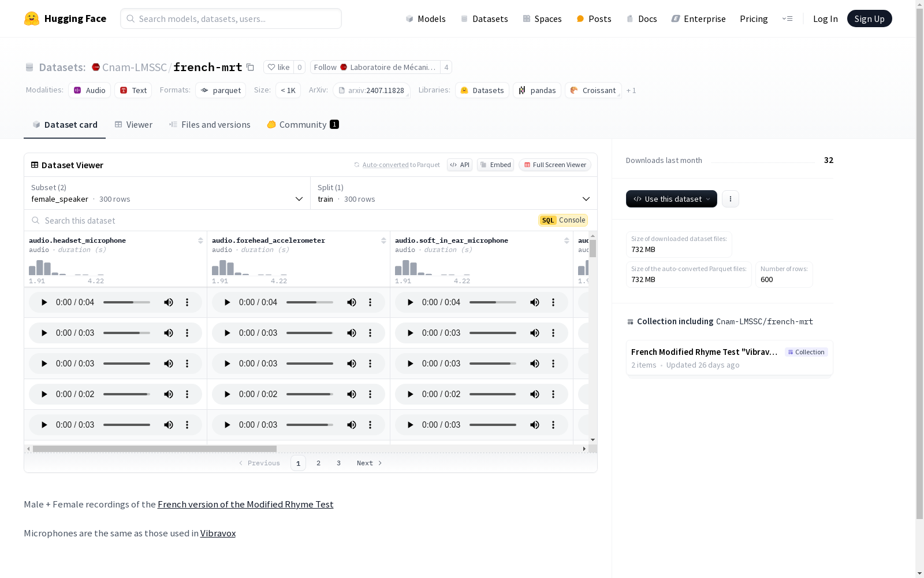Viewport: 924px width, 578px height.
Task: Mute third forehead_accelerometer audio row
Action: 352,364
